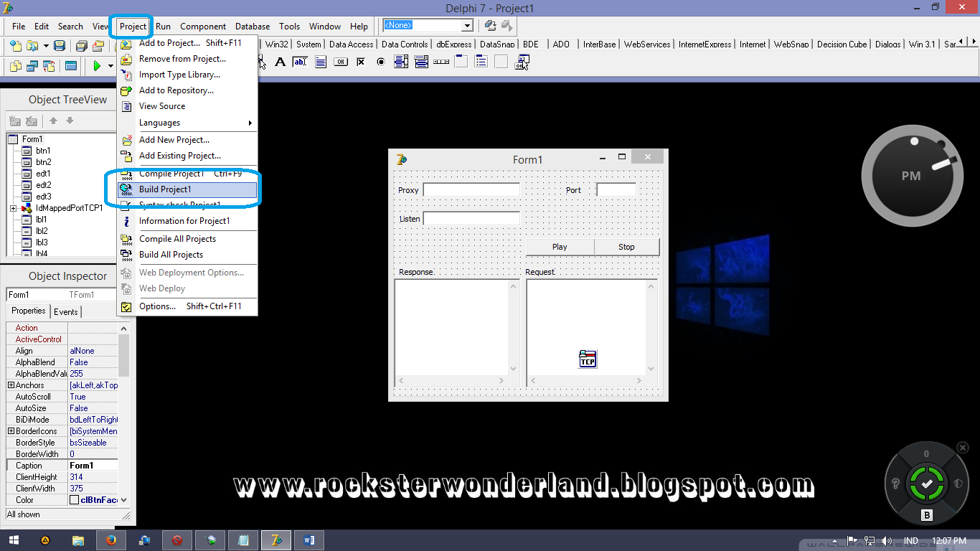Choose View Source in Project menu
The width and height of the screenshot is (980, 551).
[x=187, y=106]
